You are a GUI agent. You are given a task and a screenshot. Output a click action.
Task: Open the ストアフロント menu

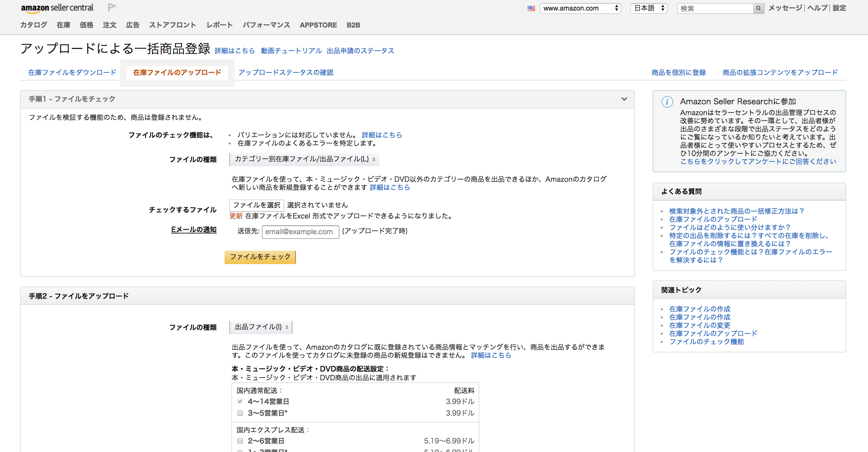click(173, 25)
